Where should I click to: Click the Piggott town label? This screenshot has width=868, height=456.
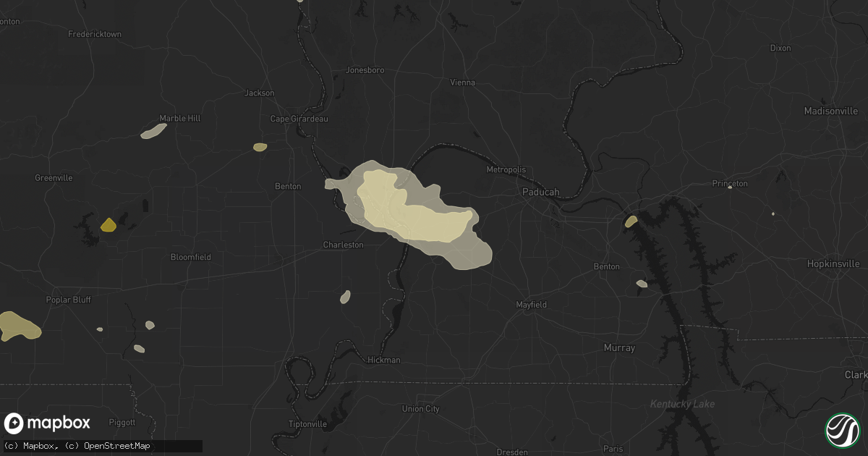pyautogui.click(x=122, y=422)
